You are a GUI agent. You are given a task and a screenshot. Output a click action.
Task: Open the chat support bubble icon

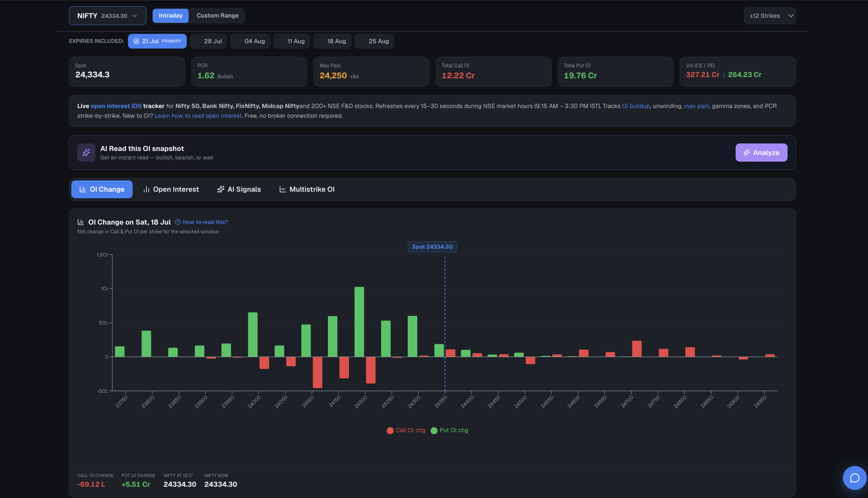(854, 478)
